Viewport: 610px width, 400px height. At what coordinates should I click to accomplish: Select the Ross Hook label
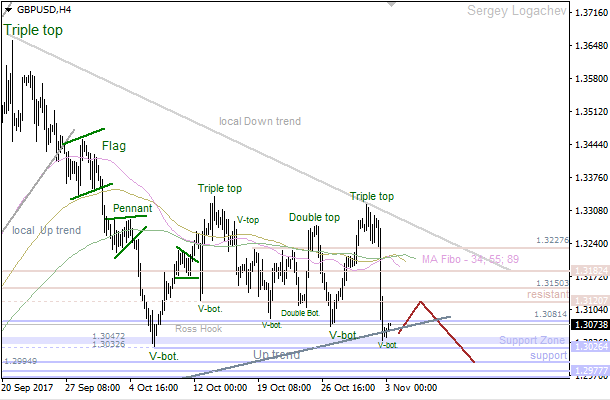click(x=198, y=328)
